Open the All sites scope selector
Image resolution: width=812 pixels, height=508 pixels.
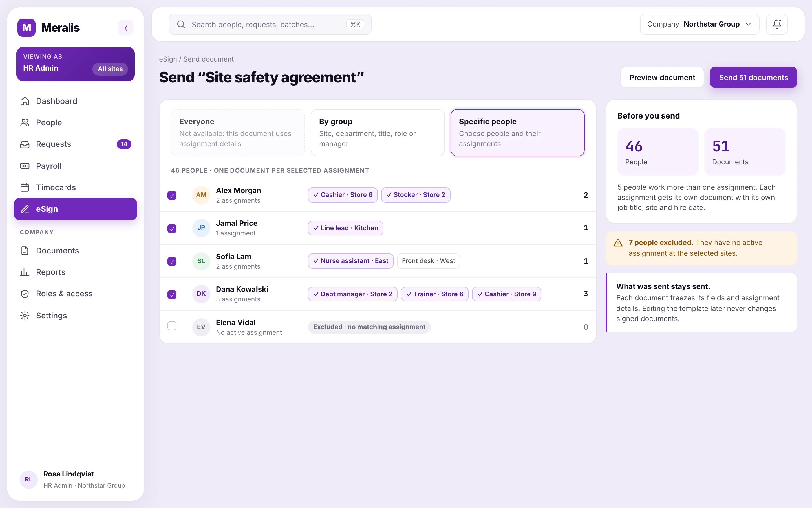click(110, 69)
